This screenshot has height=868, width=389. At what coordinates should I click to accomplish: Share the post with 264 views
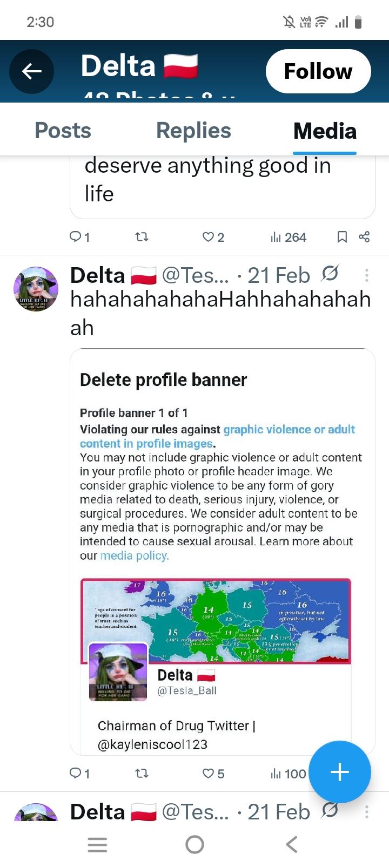tap(364, 237)
